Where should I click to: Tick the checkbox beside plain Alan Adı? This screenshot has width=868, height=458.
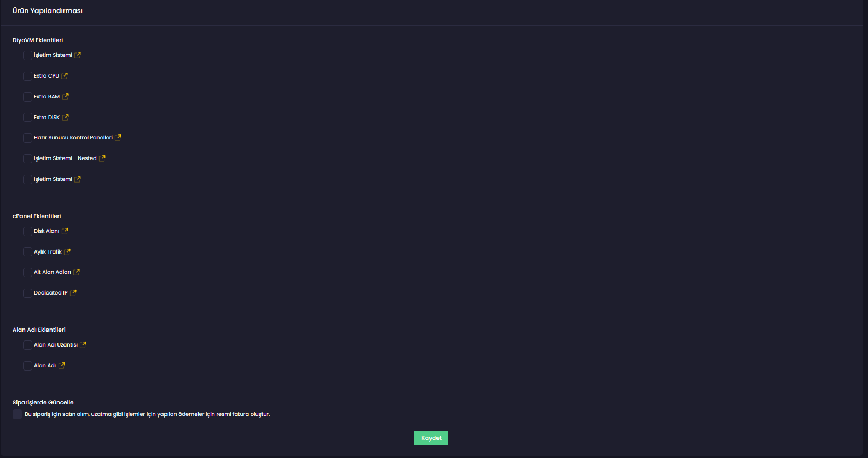(x=27, y=366)
